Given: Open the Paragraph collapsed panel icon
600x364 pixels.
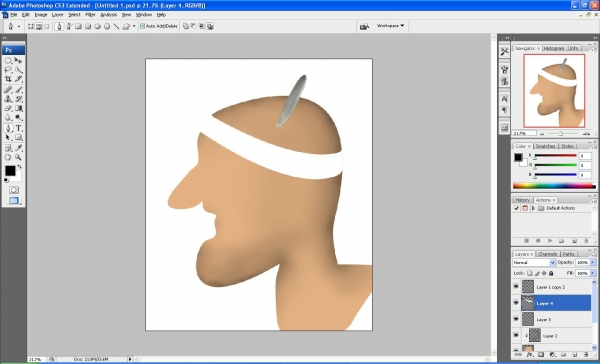Looking at the screenshot, I should pyautogui.click(x=504, y=110).
